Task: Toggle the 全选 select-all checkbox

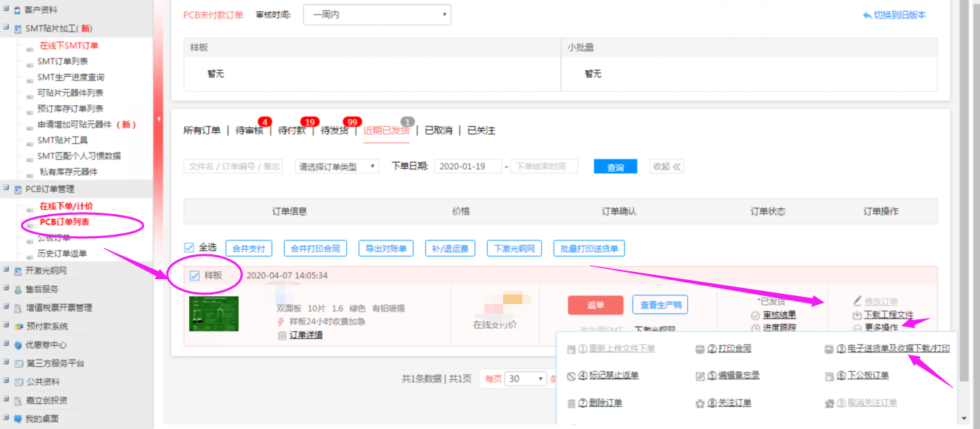Action: click(190, 248)
